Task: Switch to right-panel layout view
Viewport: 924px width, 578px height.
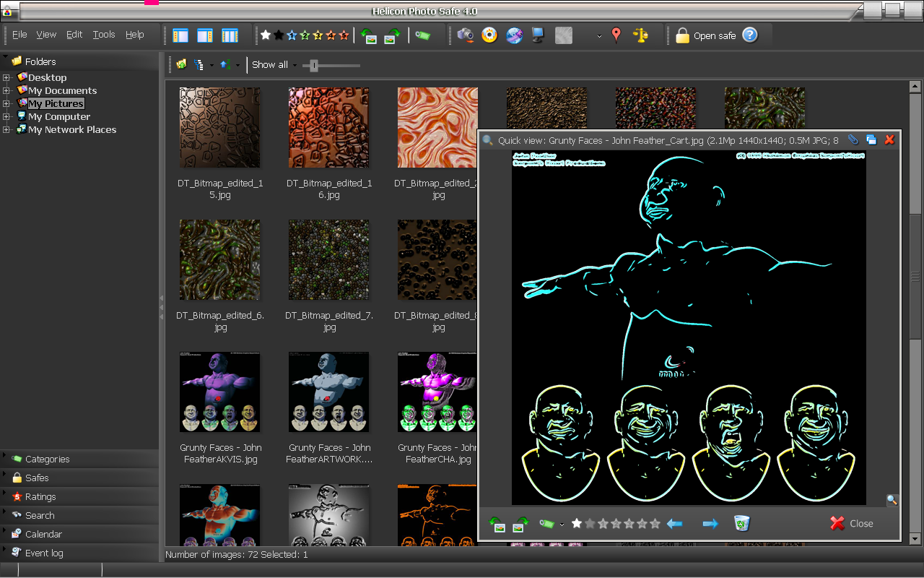Action: click(205, 35)
